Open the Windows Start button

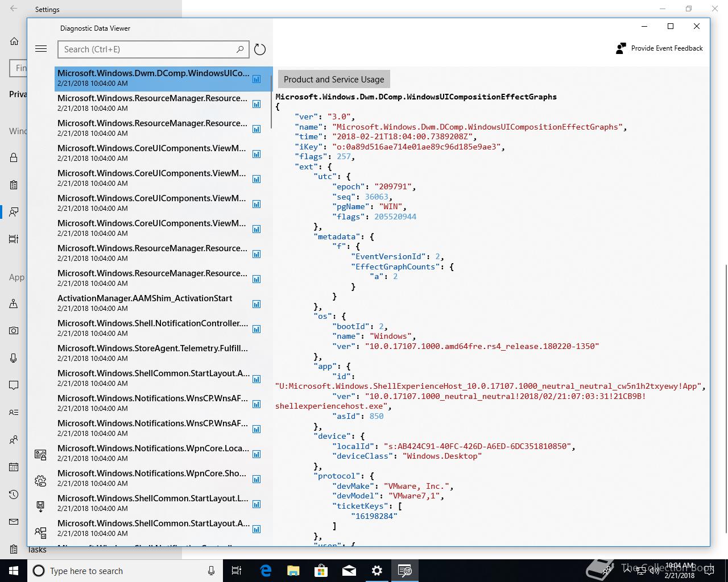coord(13,571)
